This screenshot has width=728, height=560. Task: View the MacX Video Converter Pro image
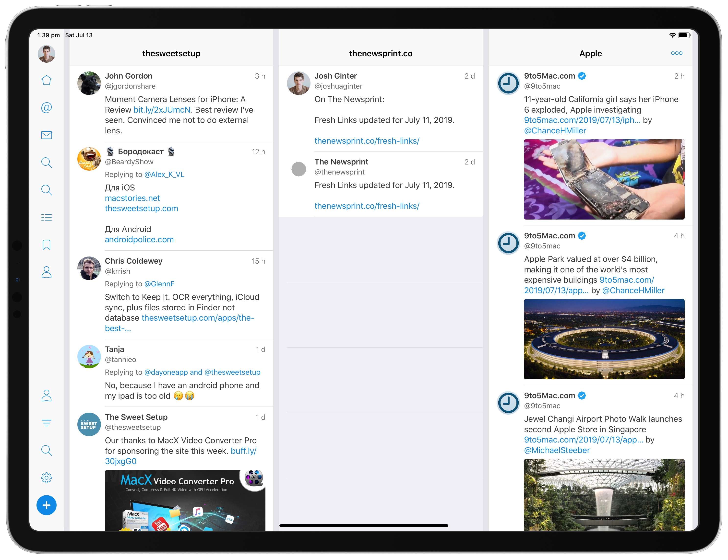tap(185, 500)
